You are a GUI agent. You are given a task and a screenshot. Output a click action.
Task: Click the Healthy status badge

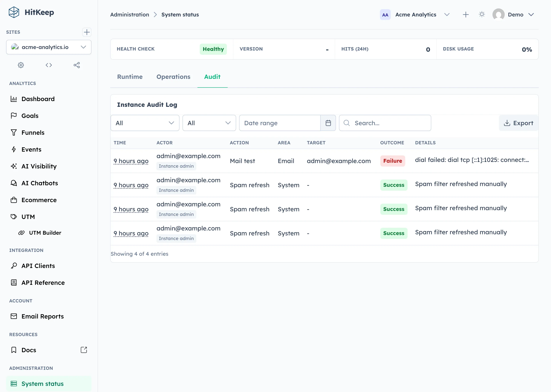tap(213, 49)
